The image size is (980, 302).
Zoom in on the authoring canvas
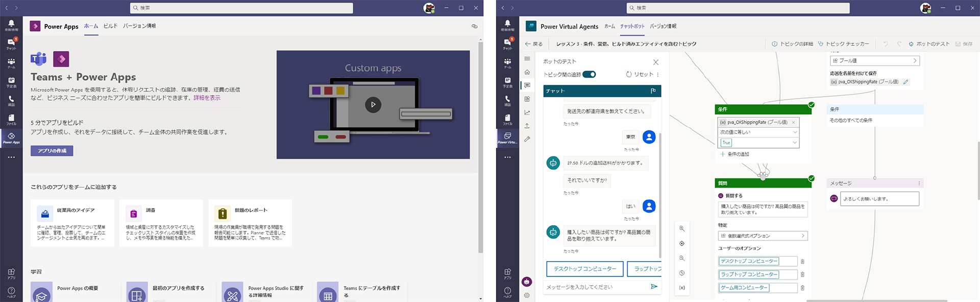click(x=682, y=228)
